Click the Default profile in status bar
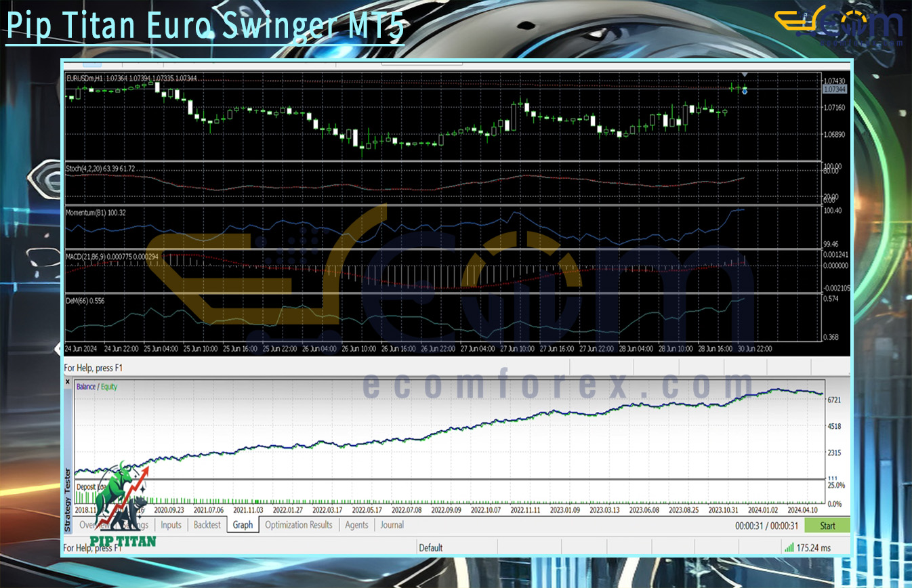This screenshot has height=588, width=912. (x=430, y=547)
